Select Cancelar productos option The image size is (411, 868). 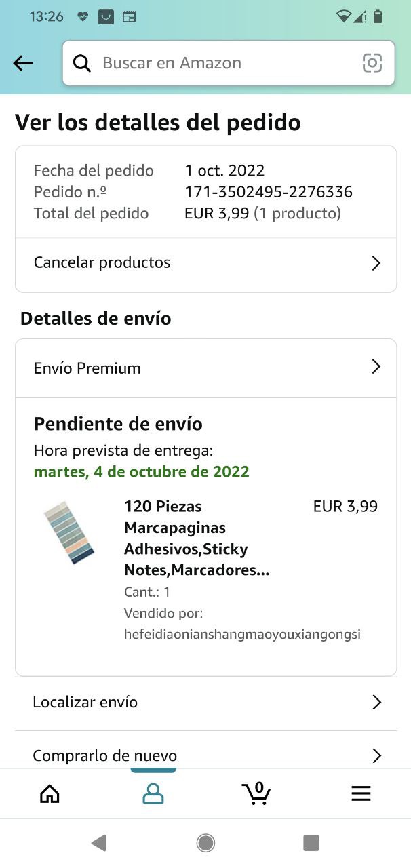pos(102,262)
